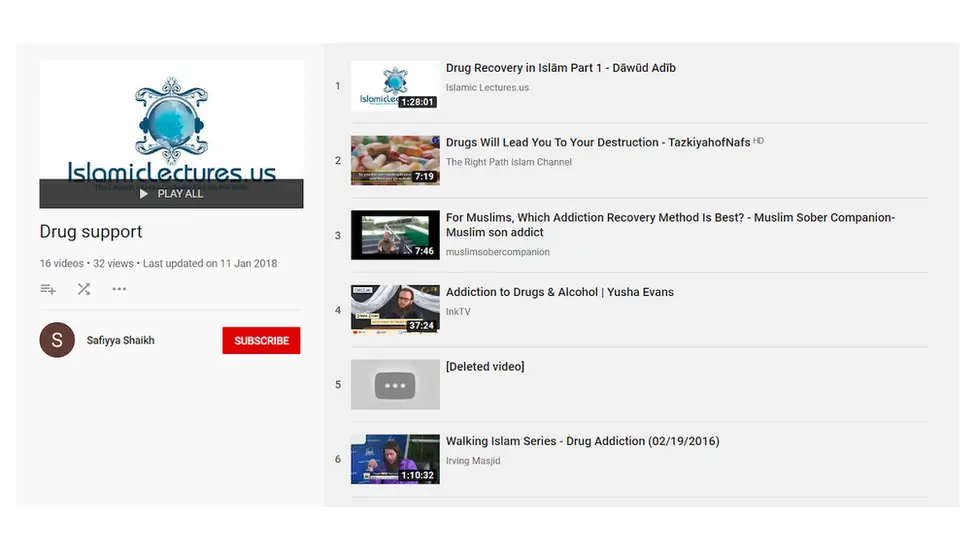Visit InkTV channel link
This screenshot has height=549, width=976.
click(x=458, y=312)
